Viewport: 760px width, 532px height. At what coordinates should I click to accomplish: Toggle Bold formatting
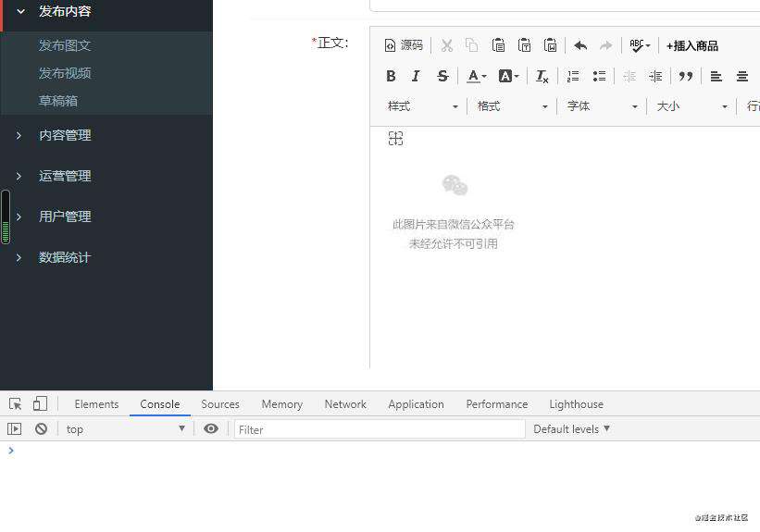click(x=391, y=76)
